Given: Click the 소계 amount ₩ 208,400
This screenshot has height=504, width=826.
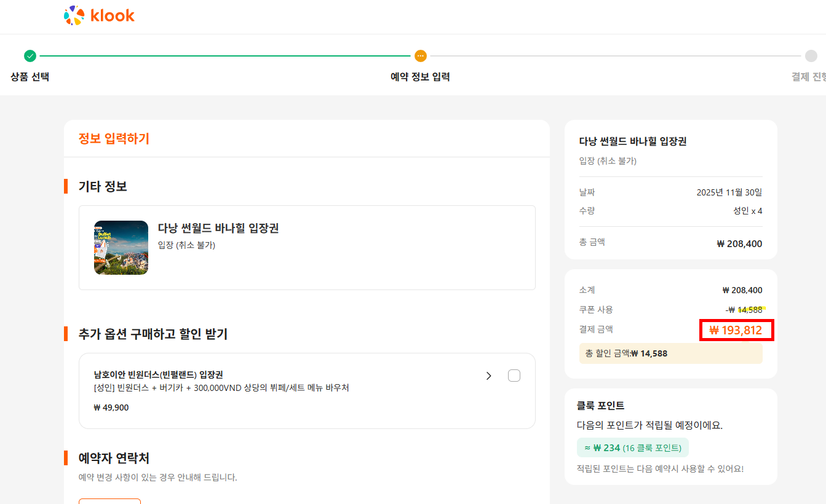Looking at the screenshot, I should 742,290.
